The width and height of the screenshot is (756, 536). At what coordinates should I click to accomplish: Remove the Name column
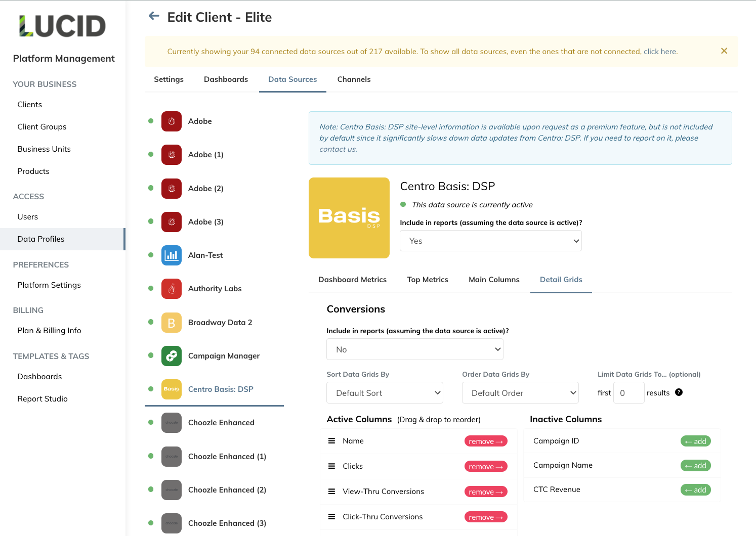tap(486, 441)
